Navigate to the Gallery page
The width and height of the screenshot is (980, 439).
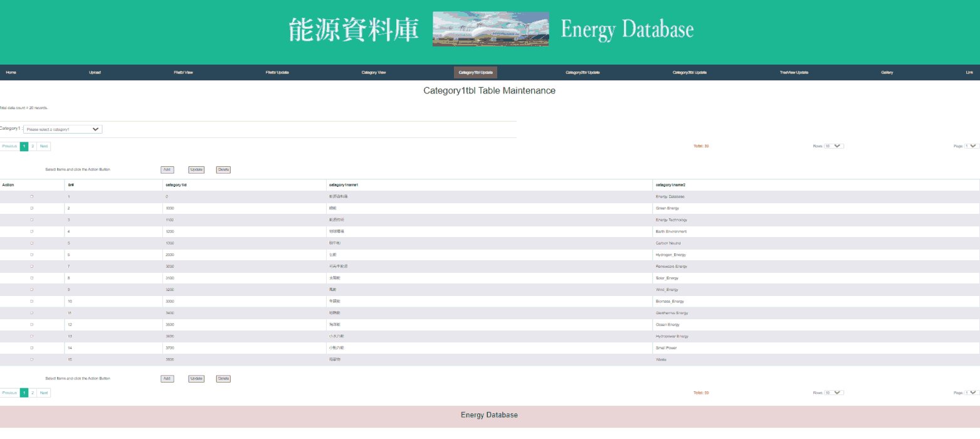coord(887,73)
